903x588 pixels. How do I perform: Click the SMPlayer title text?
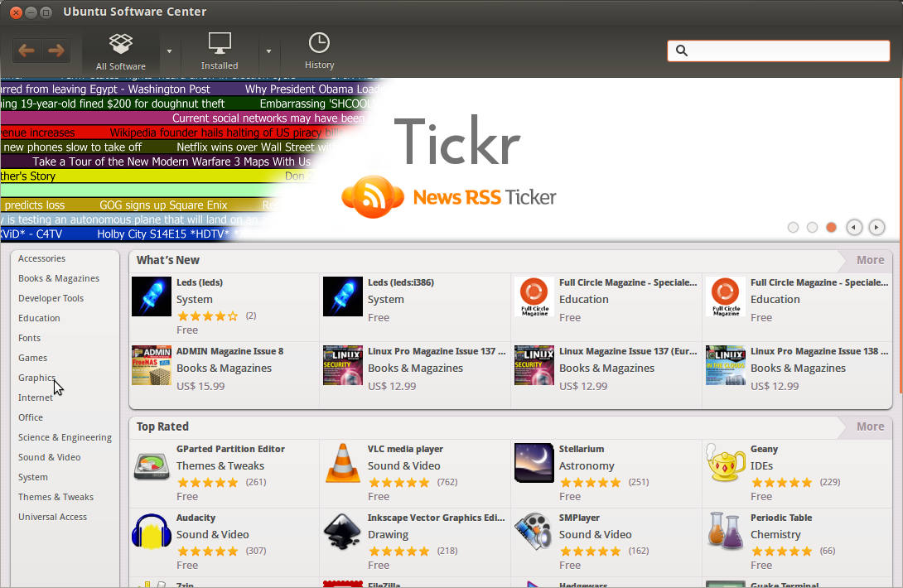click(579, 518)
